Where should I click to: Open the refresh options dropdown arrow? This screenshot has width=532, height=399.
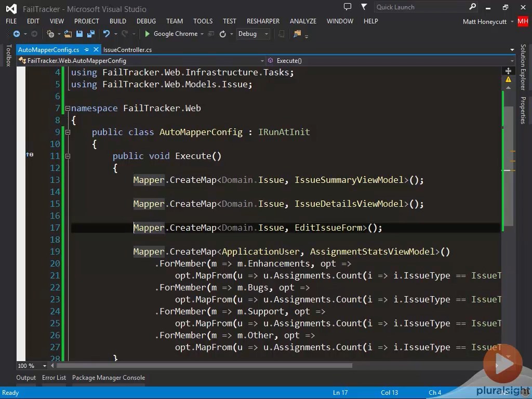tap(232, 34)
